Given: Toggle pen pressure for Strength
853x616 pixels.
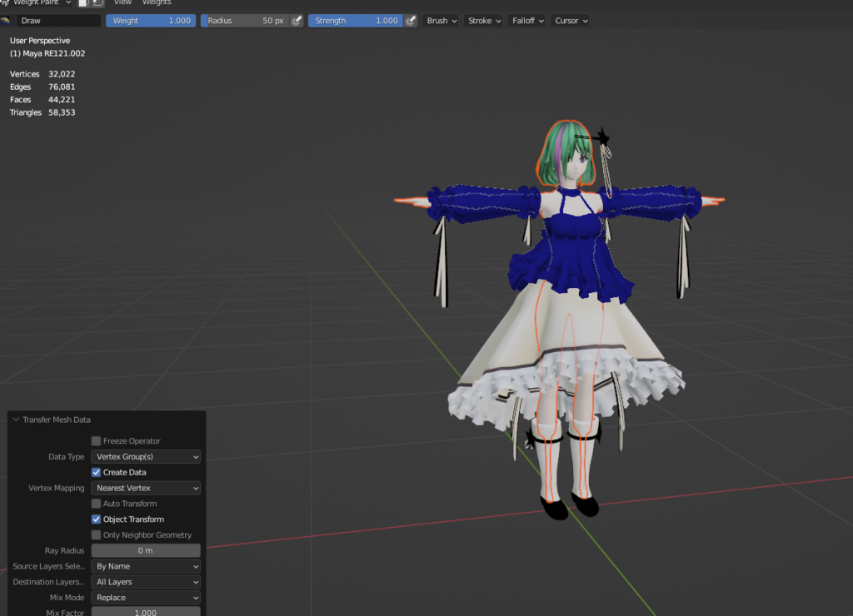Looking at the screenshot, I should 411,21.
